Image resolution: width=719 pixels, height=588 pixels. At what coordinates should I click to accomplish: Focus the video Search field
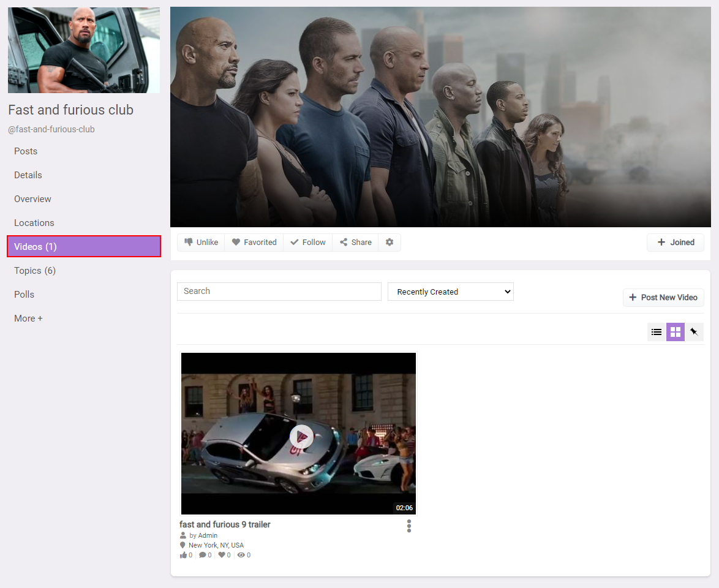279,292
